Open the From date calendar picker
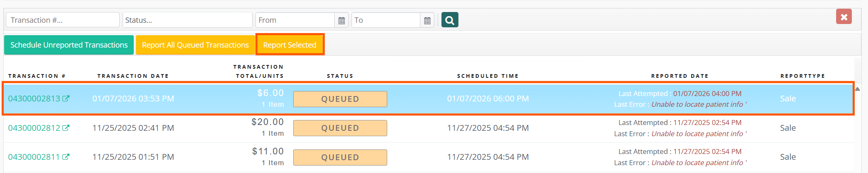868x173 pixels. click(342, 20)
